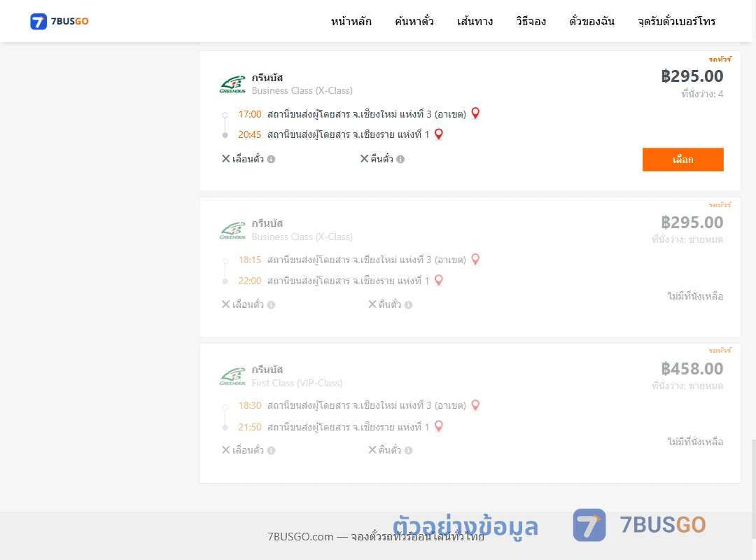Show เลื่อนตั๋ว info icon on 17:00 trip
This screenshot has width=756, height=560.
(271, 159)
